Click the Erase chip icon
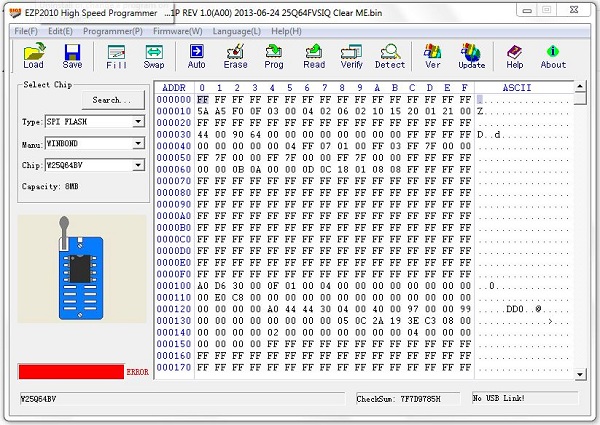Viewport: 600px width, 425px height. click(235, 56)
